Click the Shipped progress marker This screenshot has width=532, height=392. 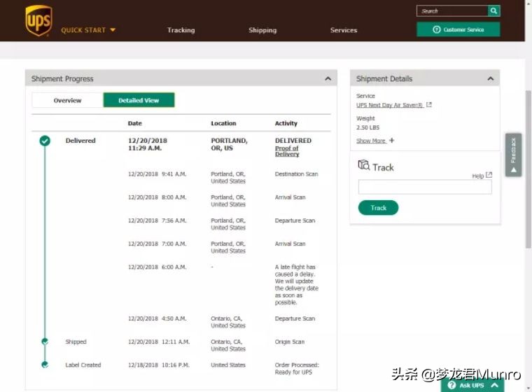click(x=45, y=342)
